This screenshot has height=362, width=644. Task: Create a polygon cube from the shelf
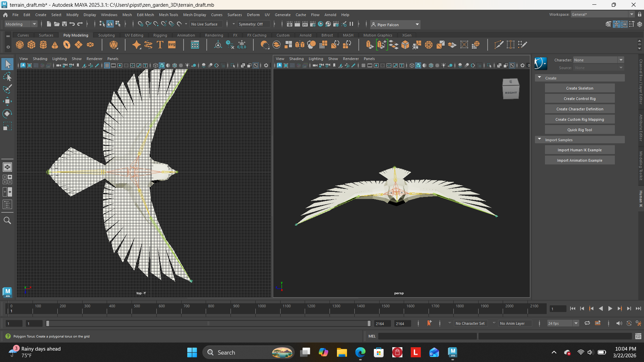(x=32, y=45)
